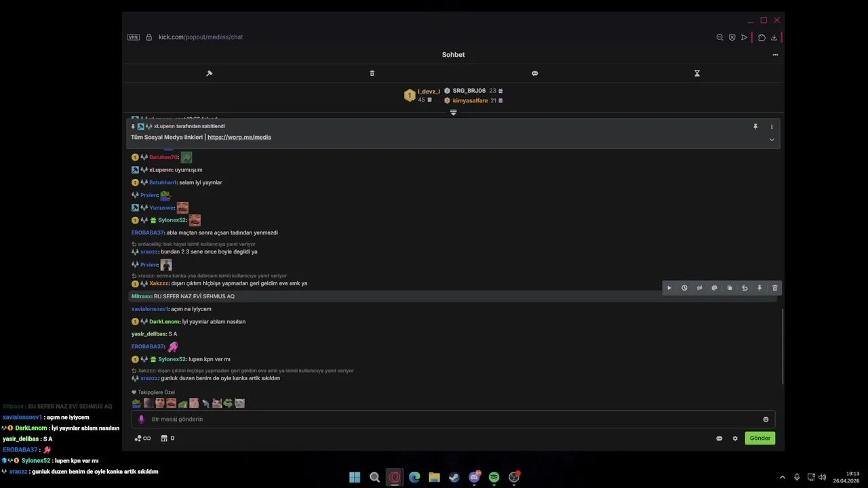868x488 pixels.
Task: Open taskbar Search
Action: point(374,477)
